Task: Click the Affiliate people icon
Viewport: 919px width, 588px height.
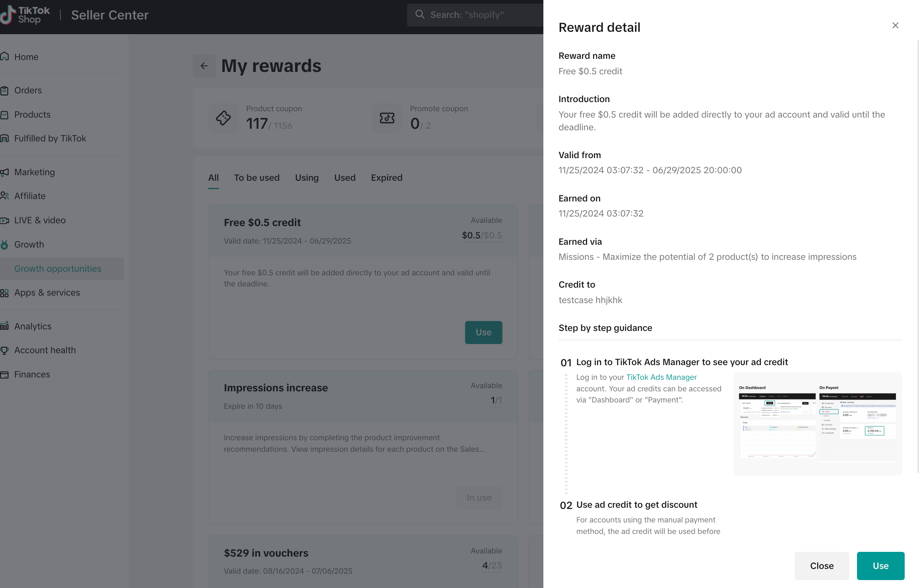Action: point(4,196)
